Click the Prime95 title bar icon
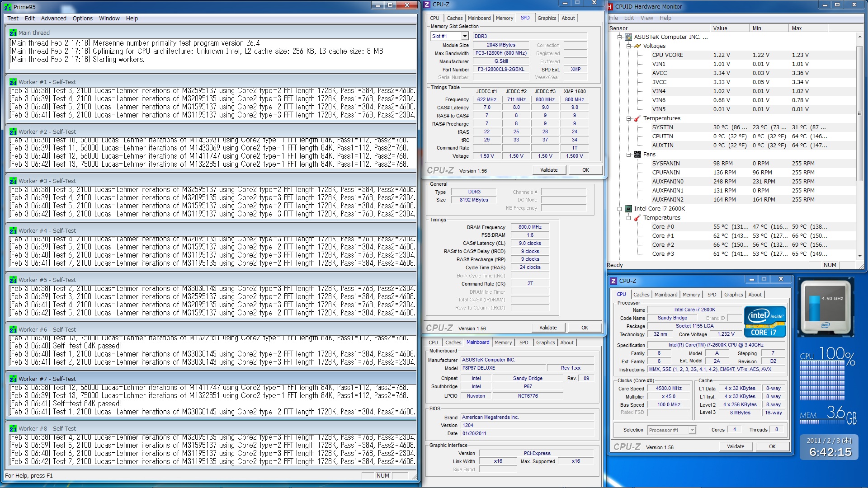The image size is (868, 488). click(x=8, y=7)
